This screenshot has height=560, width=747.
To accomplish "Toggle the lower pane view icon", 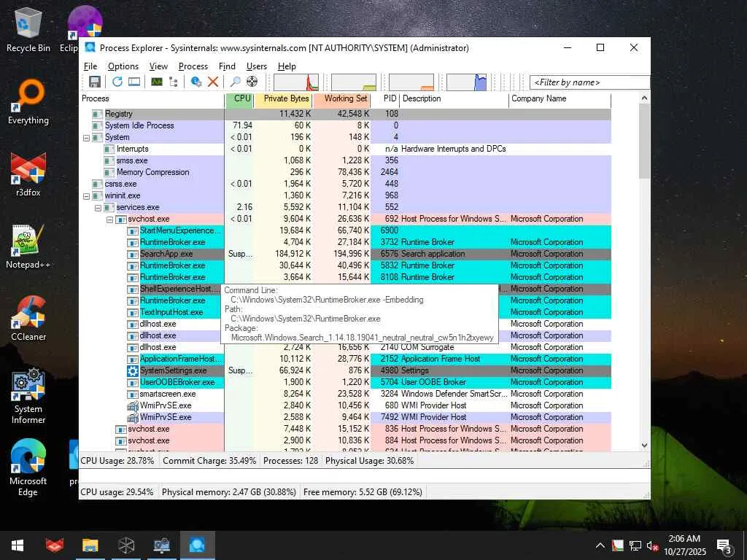I will (134, 82).
